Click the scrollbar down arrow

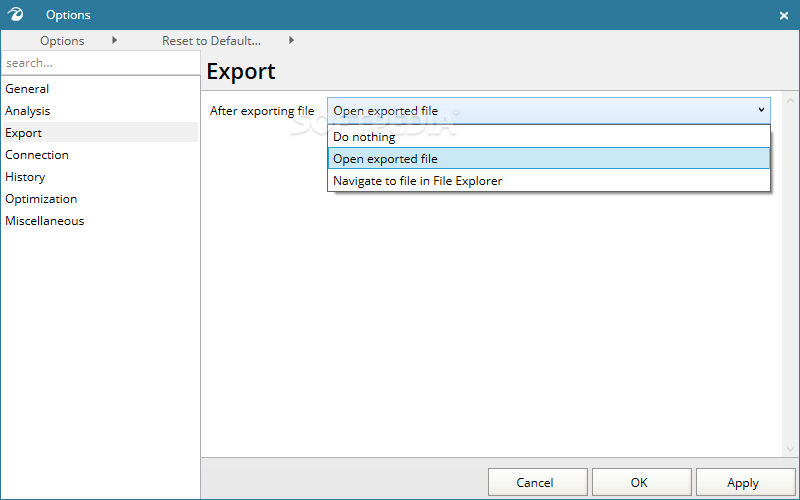coord(790,449)
